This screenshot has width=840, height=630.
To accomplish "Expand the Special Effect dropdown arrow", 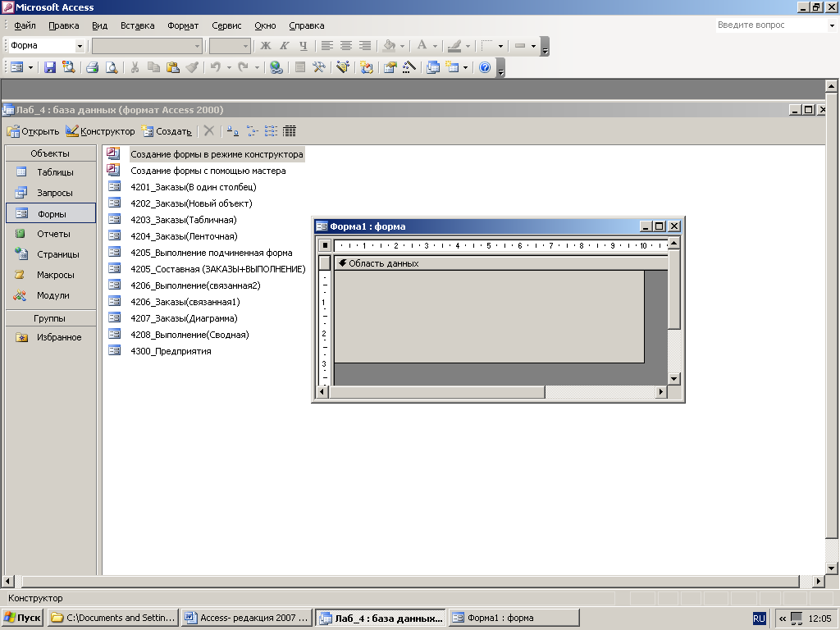I will 533,46.
